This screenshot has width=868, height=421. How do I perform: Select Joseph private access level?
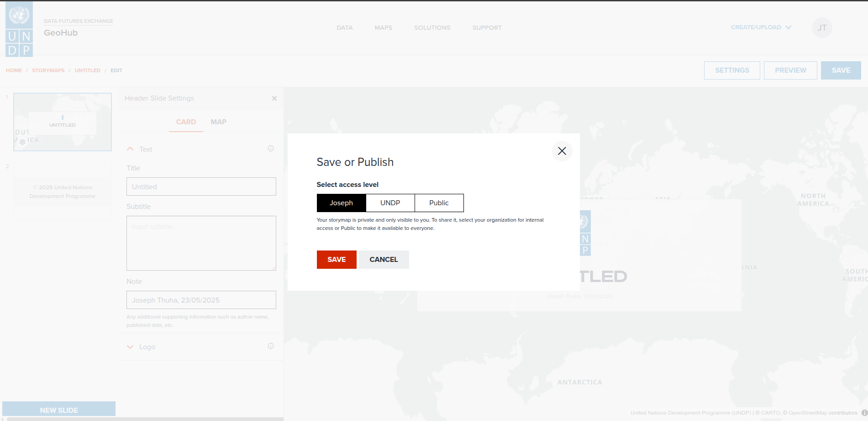coord(341,203)
